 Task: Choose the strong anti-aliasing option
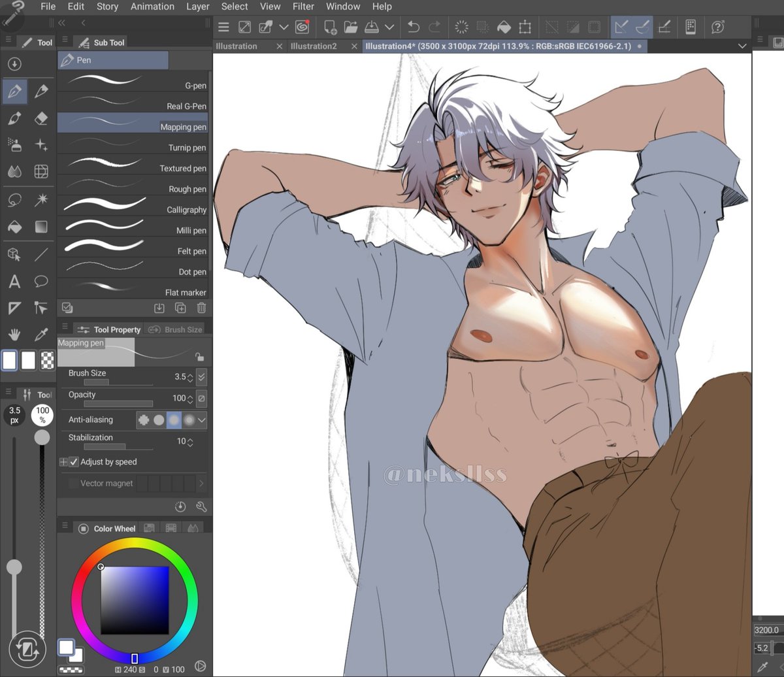click(x=189, y=420)
